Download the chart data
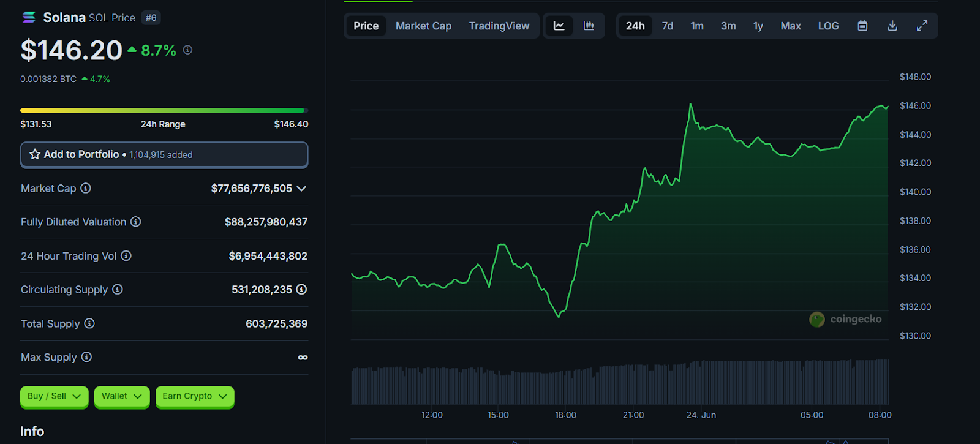 pyautogui.click(x=892, y=26)
